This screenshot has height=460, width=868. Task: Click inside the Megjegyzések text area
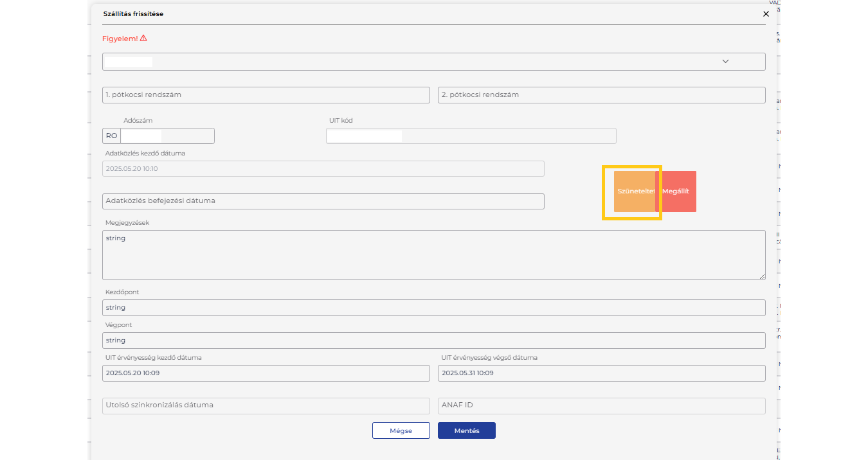pyautogui.click(x=433, y=255)
